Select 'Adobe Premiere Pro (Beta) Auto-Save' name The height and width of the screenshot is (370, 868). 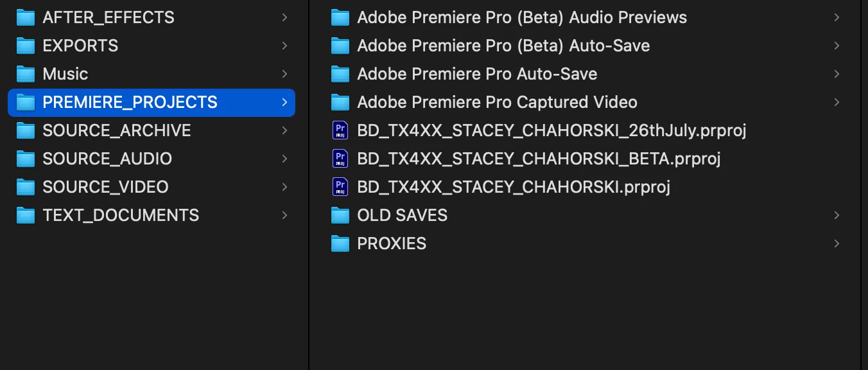tap(503, 46)
